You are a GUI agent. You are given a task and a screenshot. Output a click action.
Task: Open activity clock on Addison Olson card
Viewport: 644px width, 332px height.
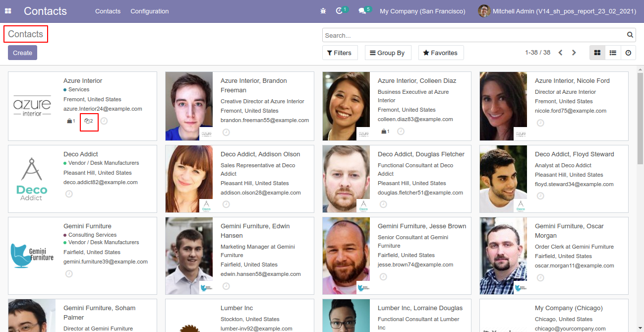click(226, 204)
